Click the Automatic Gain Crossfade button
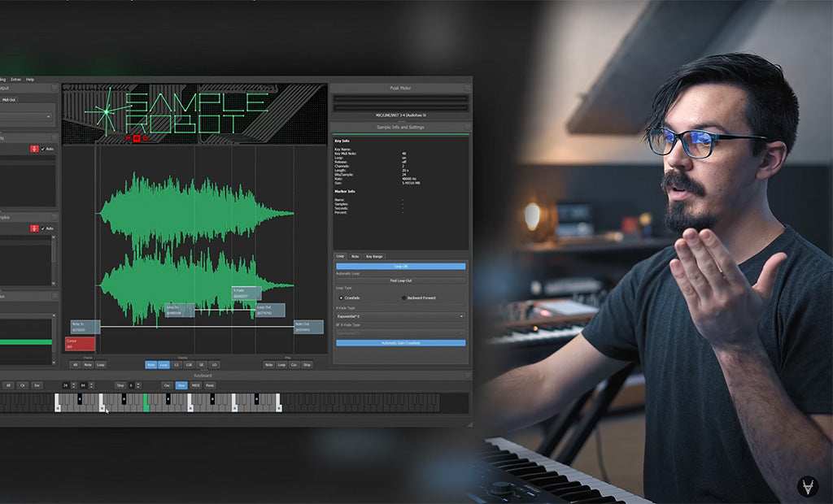 point(400,343)
